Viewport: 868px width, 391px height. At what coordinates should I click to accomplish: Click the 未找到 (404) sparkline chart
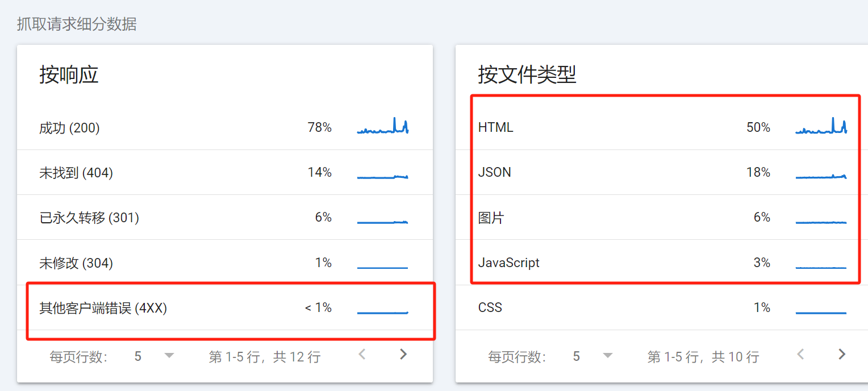click(383, 173)
